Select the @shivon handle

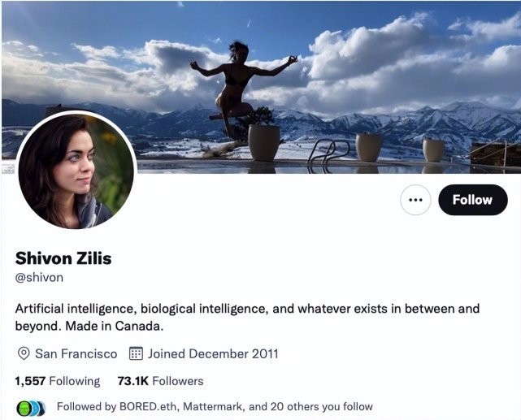[39, 277]
